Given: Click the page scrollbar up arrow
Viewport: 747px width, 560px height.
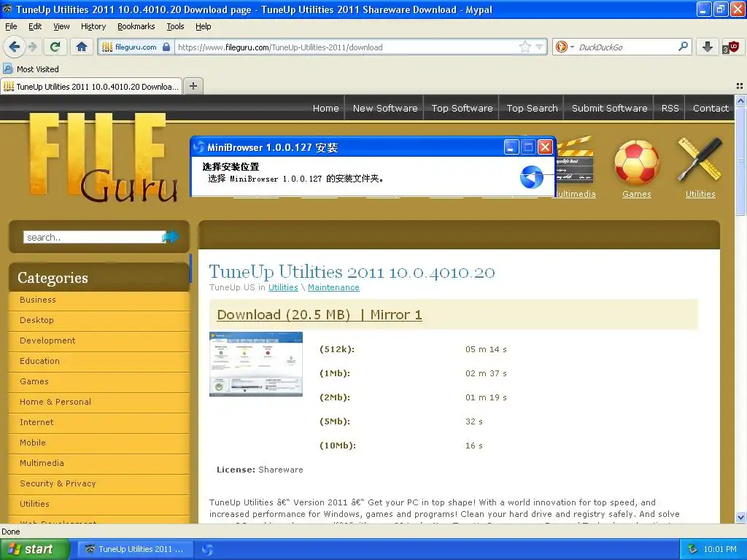Looking at the screenshot, I should point(740,101).
